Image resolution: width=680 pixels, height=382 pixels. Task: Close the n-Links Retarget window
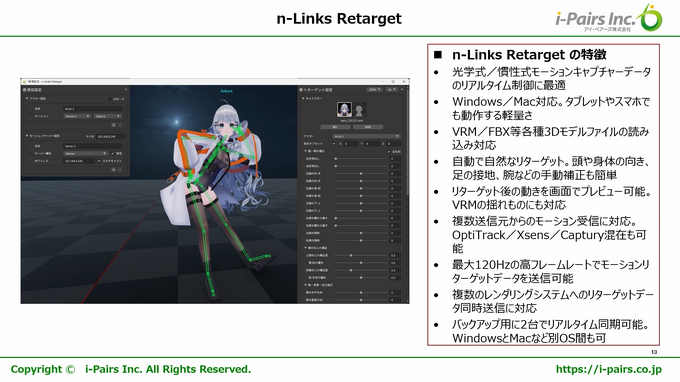coord(404,82)
